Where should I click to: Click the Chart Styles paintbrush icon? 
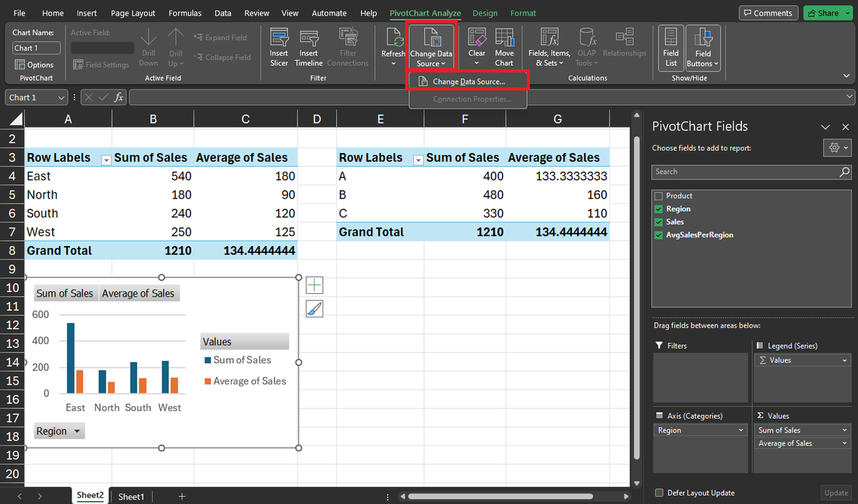tap(315, 309)
